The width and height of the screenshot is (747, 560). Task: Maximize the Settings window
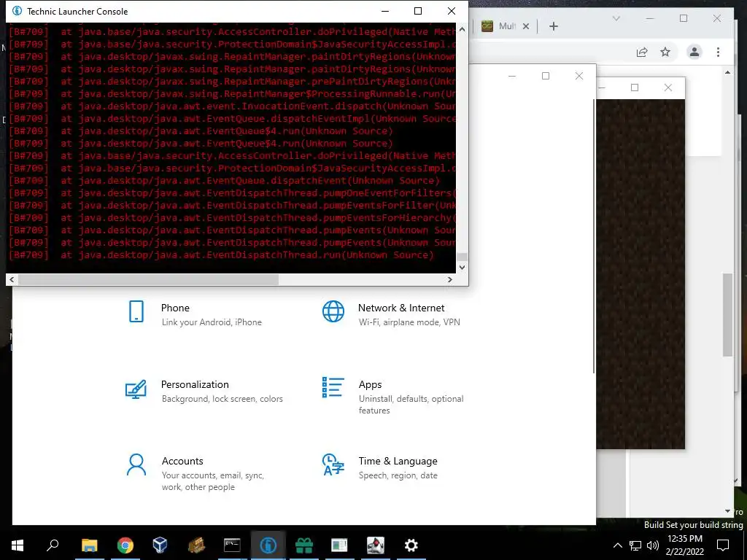click(546, 76)
